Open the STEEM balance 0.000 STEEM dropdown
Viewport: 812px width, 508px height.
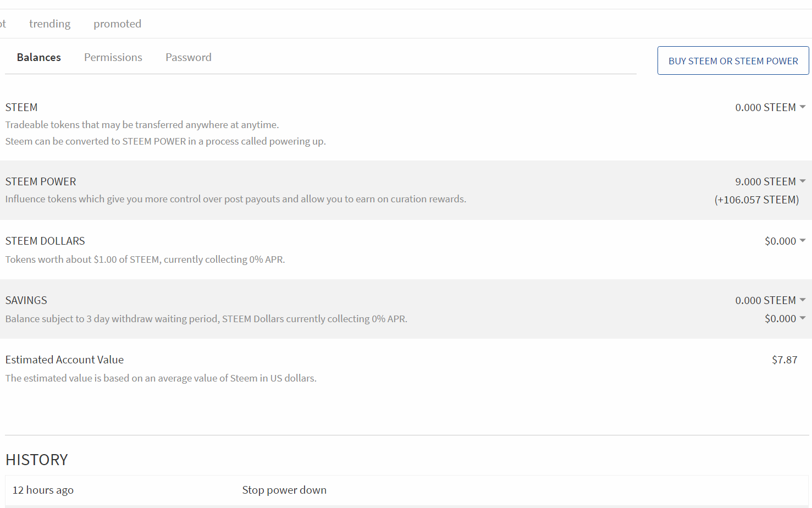770,107
